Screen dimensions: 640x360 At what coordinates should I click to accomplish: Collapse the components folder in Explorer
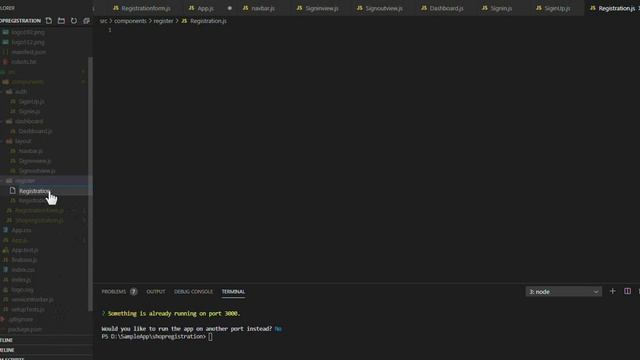(27, 82)
